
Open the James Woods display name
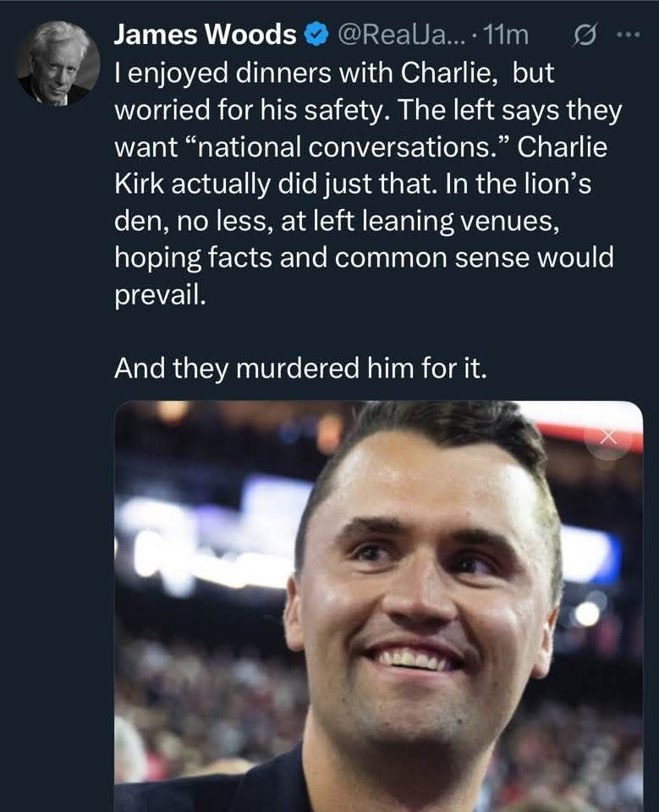(205, 35)
